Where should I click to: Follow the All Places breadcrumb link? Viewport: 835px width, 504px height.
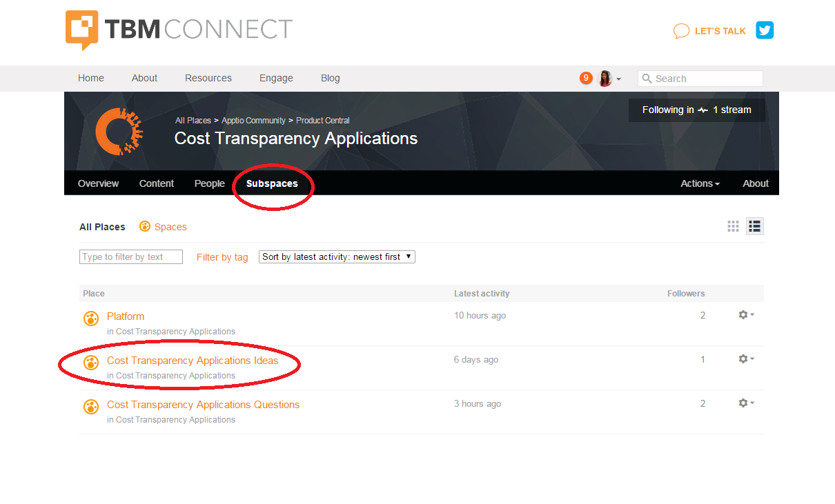point(193,121)
